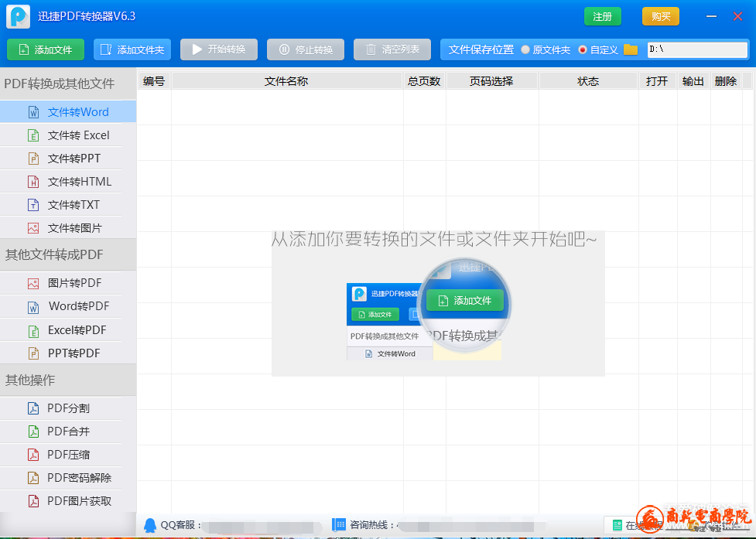Image resolution: width=756 pixels, height=539 pixels.
Task: Select 文件转图片 in the sidebar
Action: click(x=68, y=228)
